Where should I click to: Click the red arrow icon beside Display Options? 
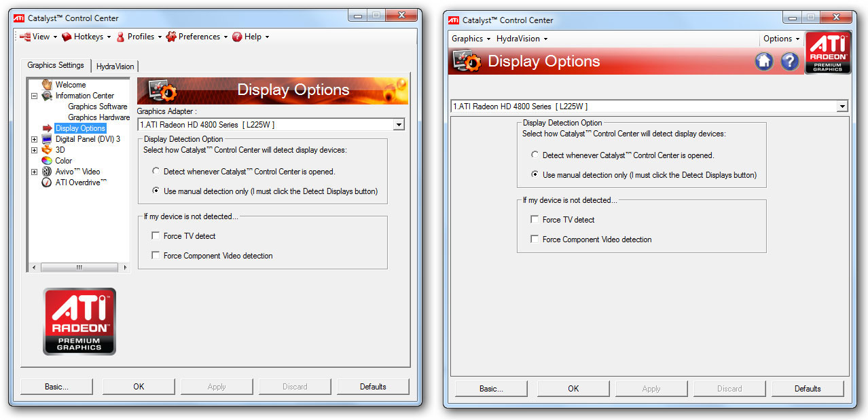47,128
